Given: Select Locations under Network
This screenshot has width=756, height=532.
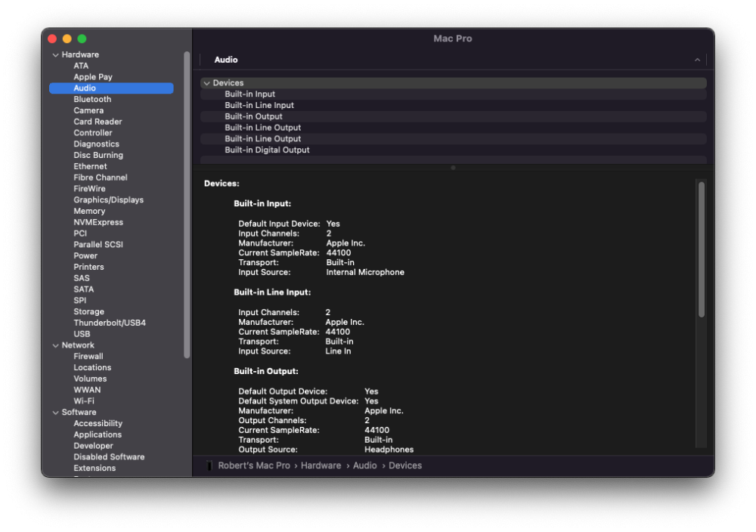Looking at the screenshot, I should click(92, 368).
